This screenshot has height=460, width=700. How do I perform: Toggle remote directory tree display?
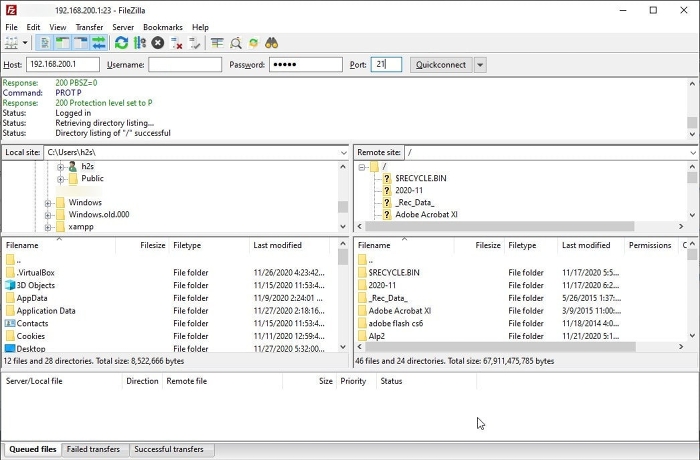[x=80, y=43]
